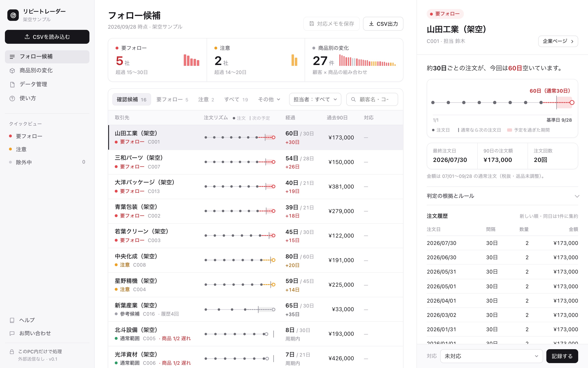Click the 要フォロー 5社 summary card
Screen dimensions: 588x368
pos(157,60)
